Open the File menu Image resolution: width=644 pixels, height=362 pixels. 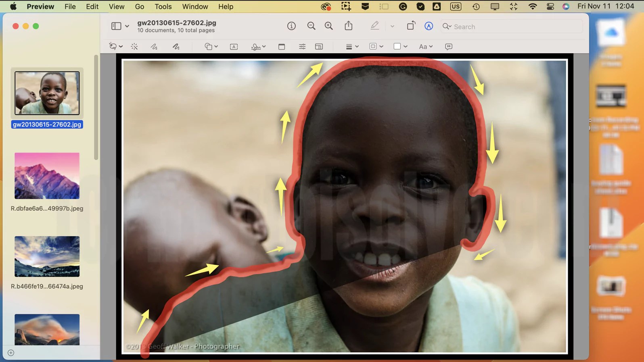pyautogui.click(x=70, y=6)
